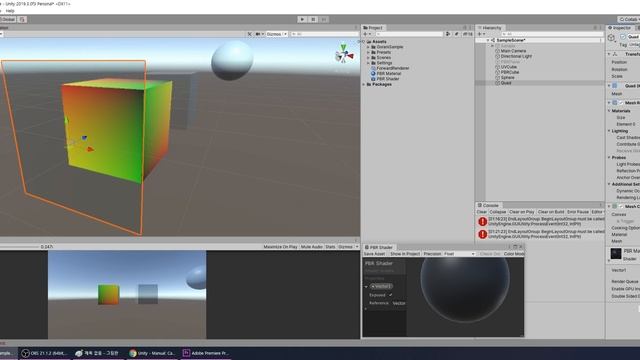Switch to the Console tab
The height and width of the screenshot is (360, 640).
click(488, 205)
